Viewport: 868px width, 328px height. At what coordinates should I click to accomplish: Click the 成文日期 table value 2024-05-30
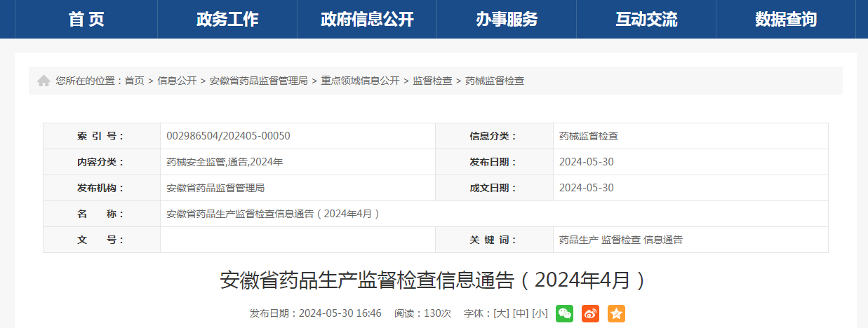(x=587, y=188)
